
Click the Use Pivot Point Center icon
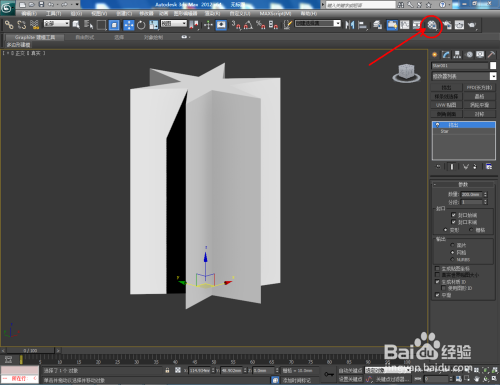(x=194, y=25)
